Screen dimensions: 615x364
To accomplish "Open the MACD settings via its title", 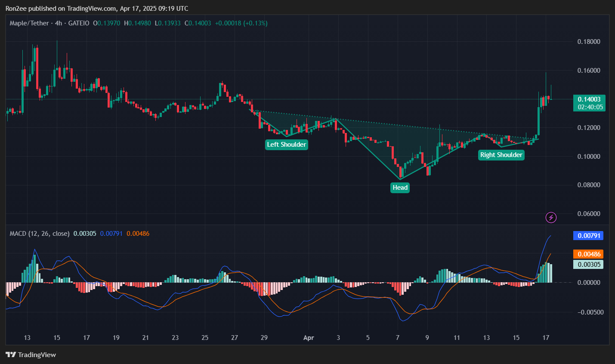I will [x=38, y=233].
